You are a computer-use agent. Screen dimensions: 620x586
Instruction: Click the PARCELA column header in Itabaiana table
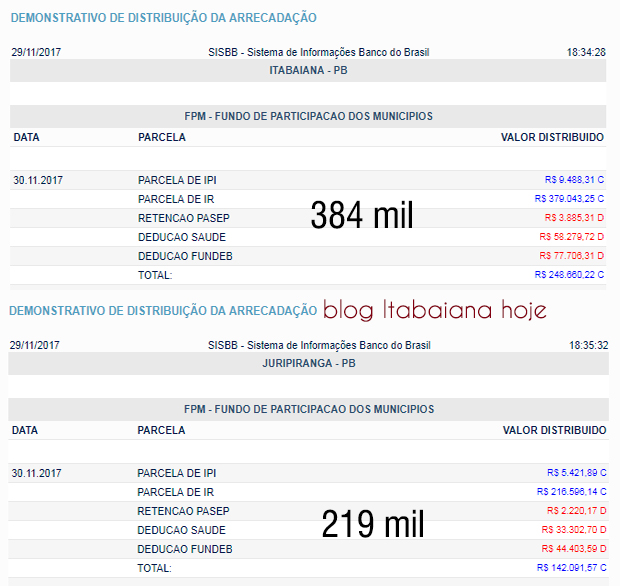tap(162, 138)
